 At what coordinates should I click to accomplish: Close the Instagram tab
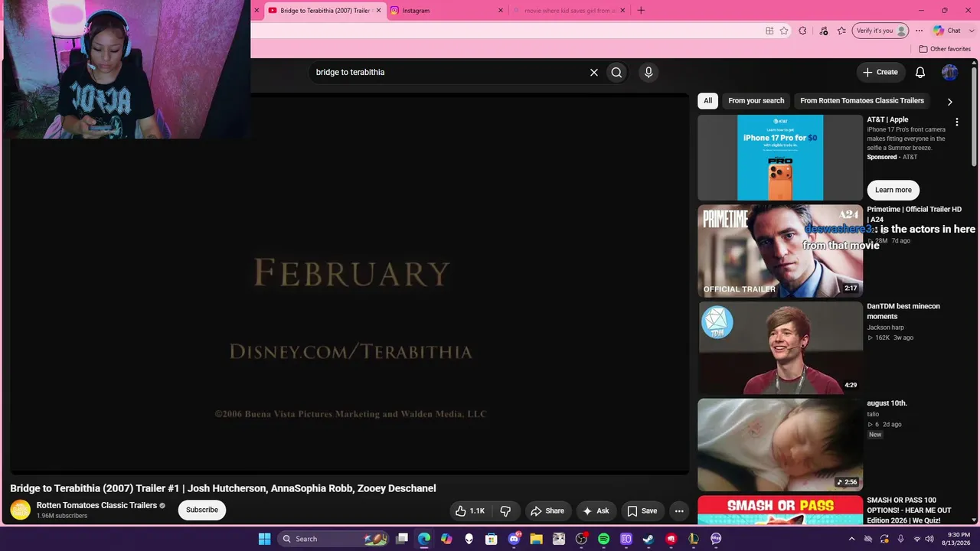(501, 11)
